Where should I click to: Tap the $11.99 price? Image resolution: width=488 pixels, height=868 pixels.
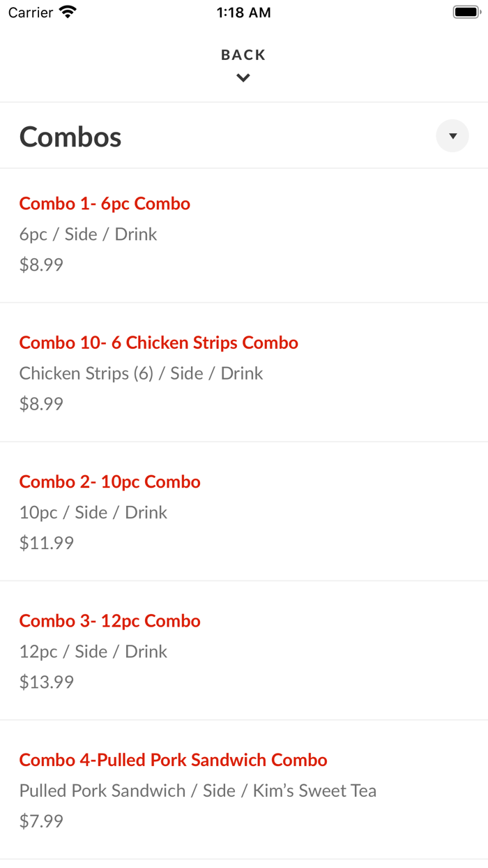(46, 543)
